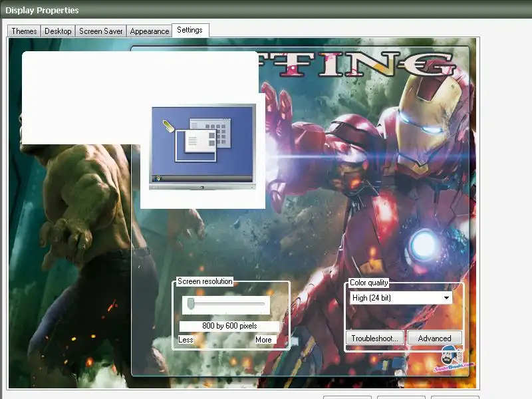Click the 'Screen resolution' group label
This screenshot has height=399, width=532.
coord(205,281)
